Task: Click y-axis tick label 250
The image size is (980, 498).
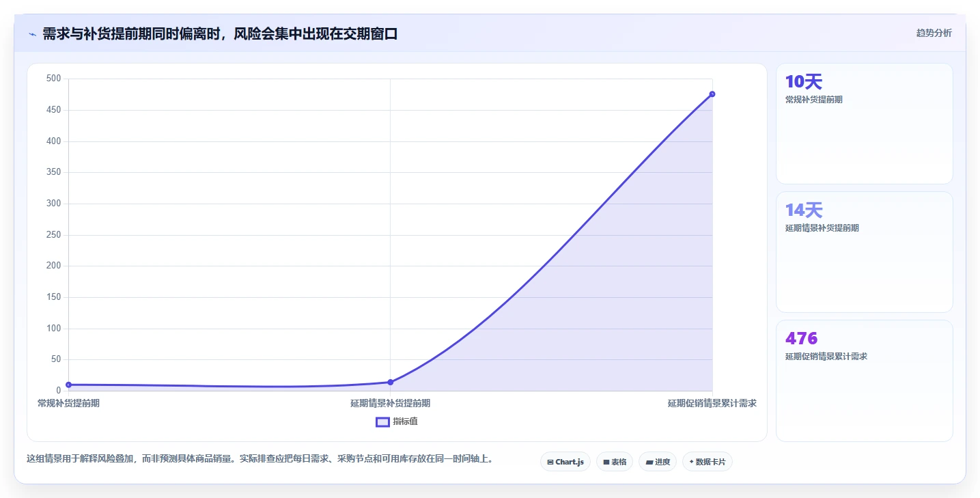Action: [x=55, y=234]
